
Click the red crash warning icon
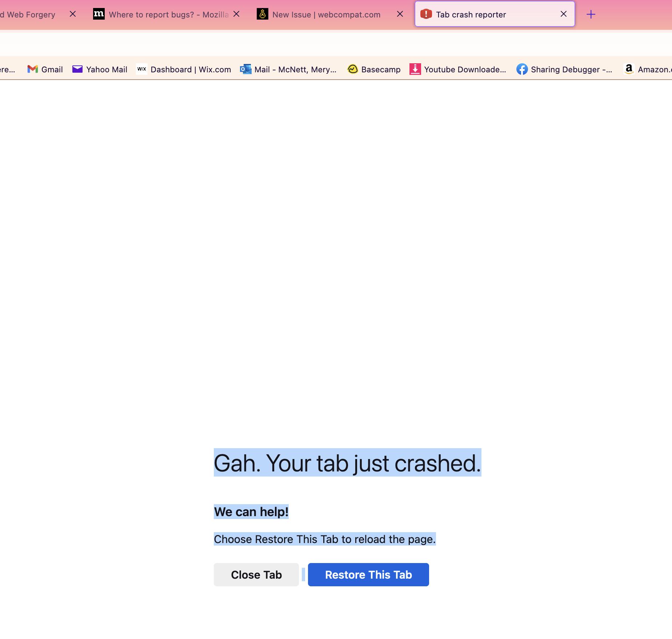[x=425, y=14]
